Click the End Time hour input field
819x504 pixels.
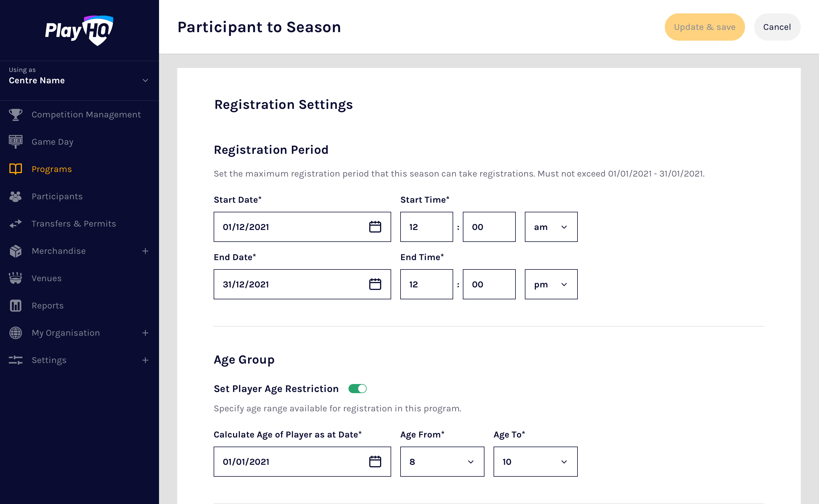(x=426, y=284)
